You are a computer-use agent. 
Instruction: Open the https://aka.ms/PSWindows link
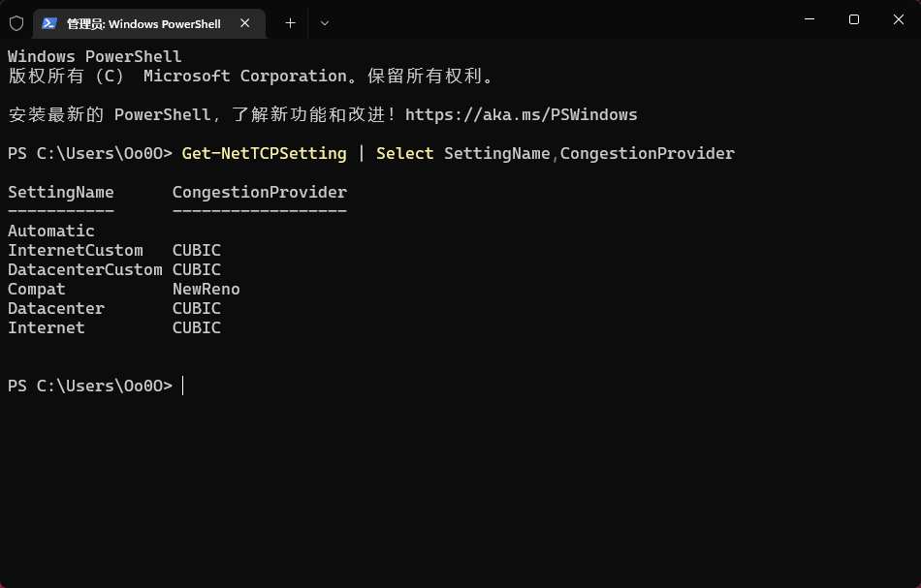coord(521,114)
